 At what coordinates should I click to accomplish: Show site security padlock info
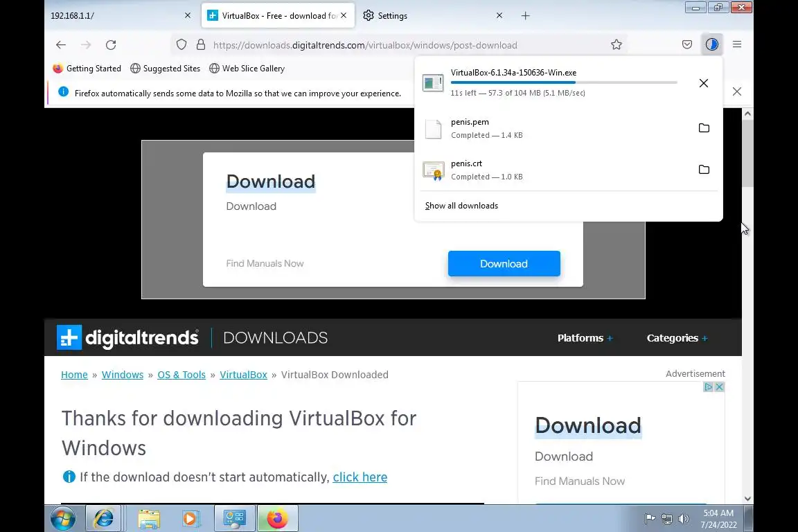[x=201, y=45]
